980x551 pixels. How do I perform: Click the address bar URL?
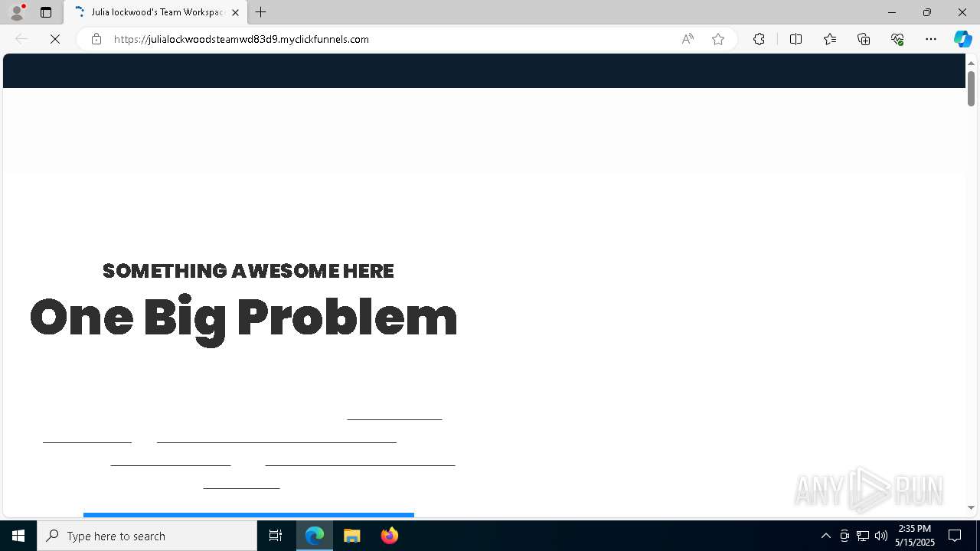coord(241,39)
